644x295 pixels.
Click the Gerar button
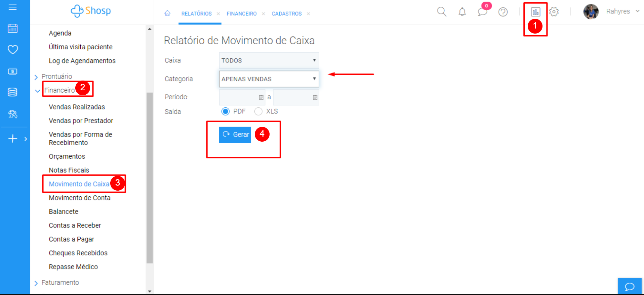pyautogui.click(x=235, y=135)
